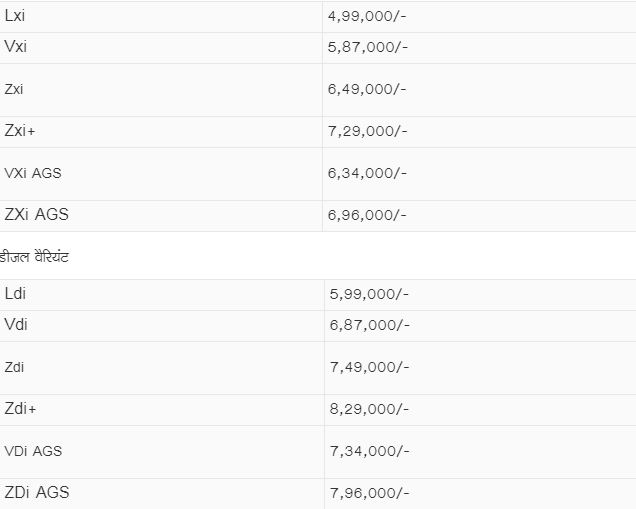Click the VDi AGS variant label
The image size is (636, 509).
point(33,451)
